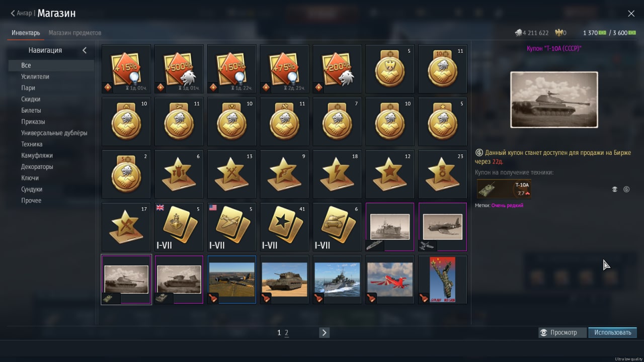
Task: Select the Chinese flag decal item
Action: click(443, 280)
